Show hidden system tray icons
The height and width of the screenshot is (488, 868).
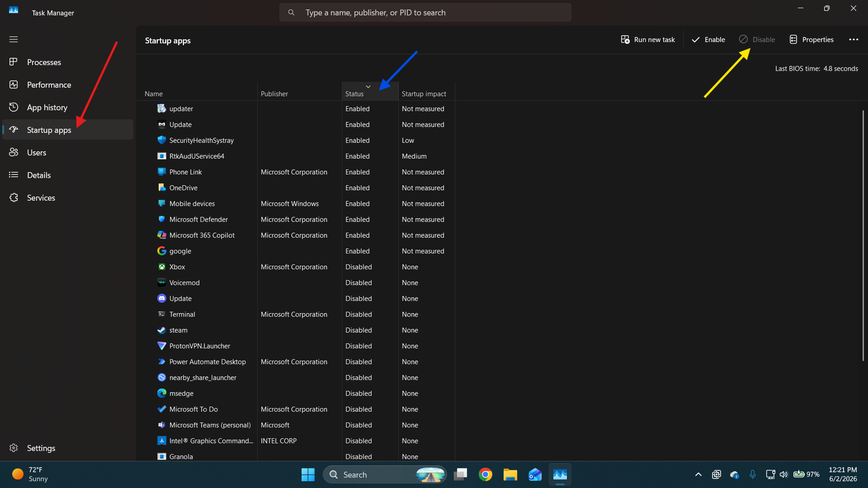pos(698,474)
